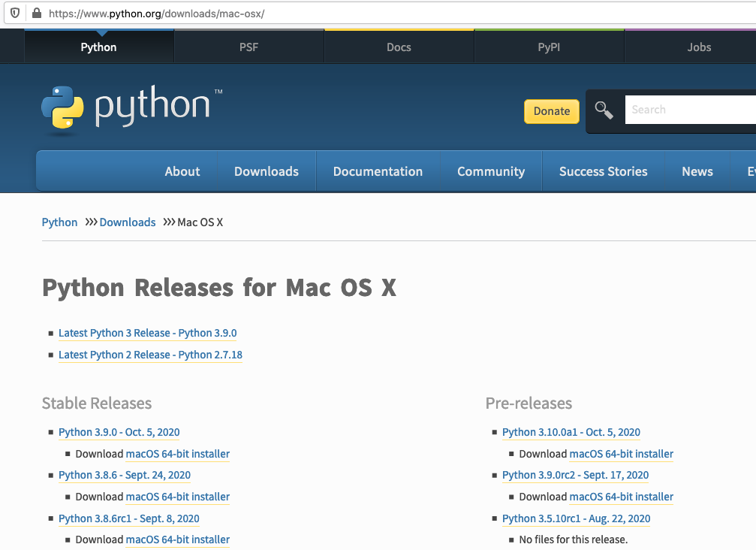The width and height of the screenshot is (756, 550).
Task: Click the No files for this release text
Action: [x=574, y=540]
